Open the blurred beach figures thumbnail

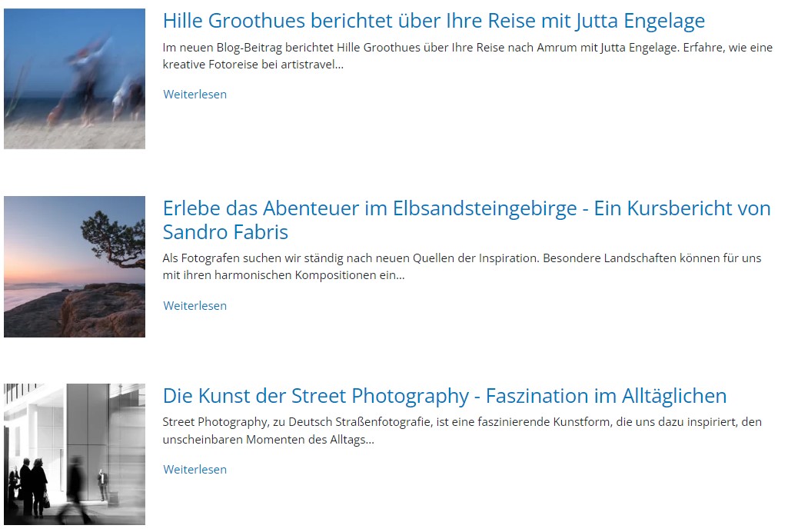(75, 78)
